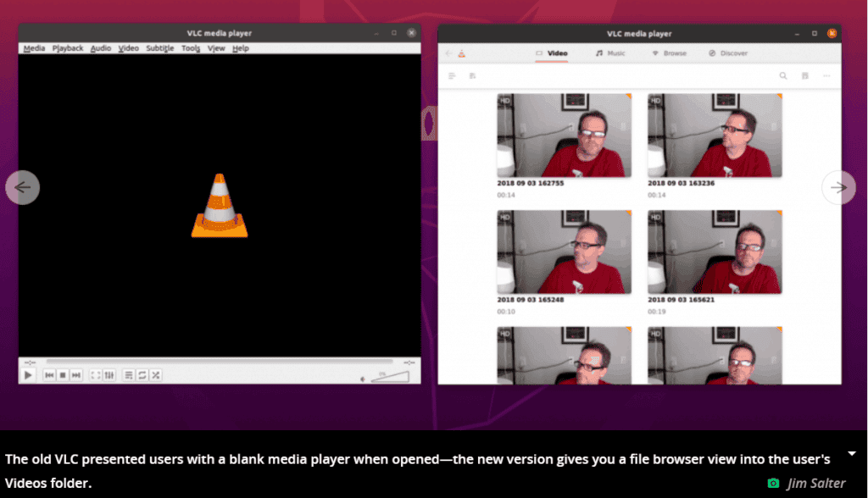Viewport: 868px width, 498px height.
Task: Close the new VLC window
Action: [832, 34]
